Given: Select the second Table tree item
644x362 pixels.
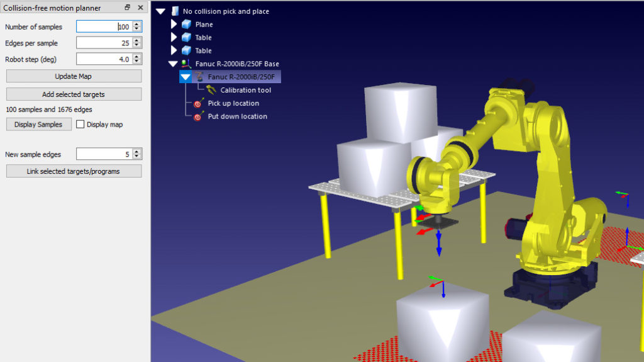Looking at the screenshot, I should [x=203, y=50].
